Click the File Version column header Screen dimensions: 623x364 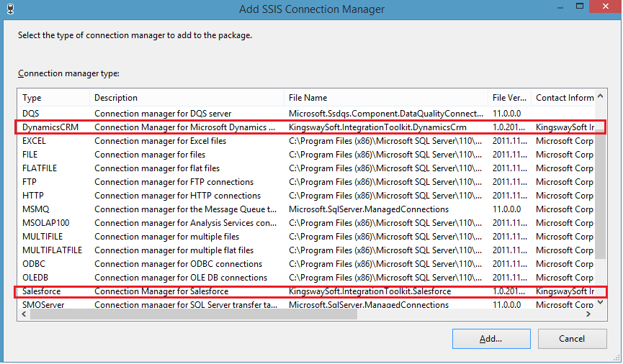pyautogui.click(x=509, y=98)
